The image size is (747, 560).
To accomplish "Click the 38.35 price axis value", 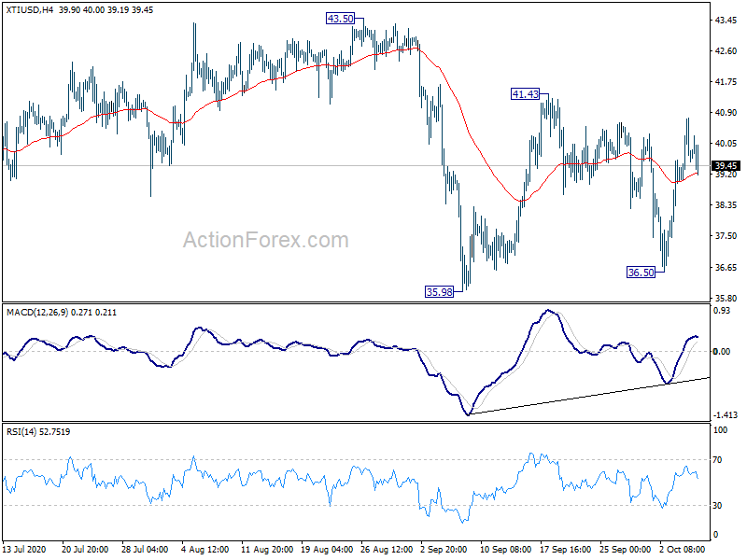I will [x=726, y=205].
